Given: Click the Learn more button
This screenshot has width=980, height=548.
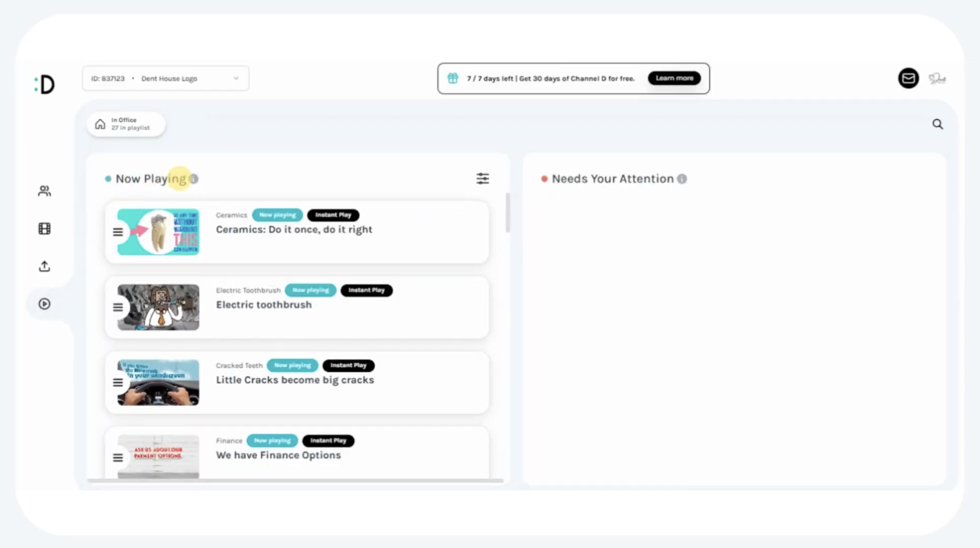Looking at the screenshot, I should 674,78.
